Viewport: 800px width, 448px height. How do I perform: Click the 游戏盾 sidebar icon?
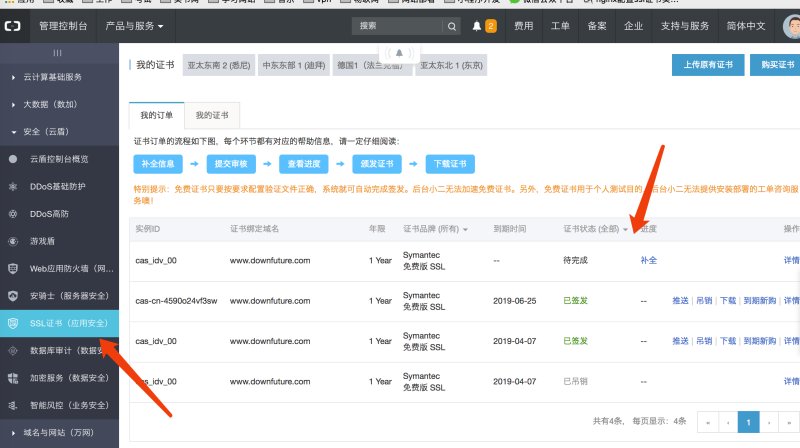coord(13,241)
